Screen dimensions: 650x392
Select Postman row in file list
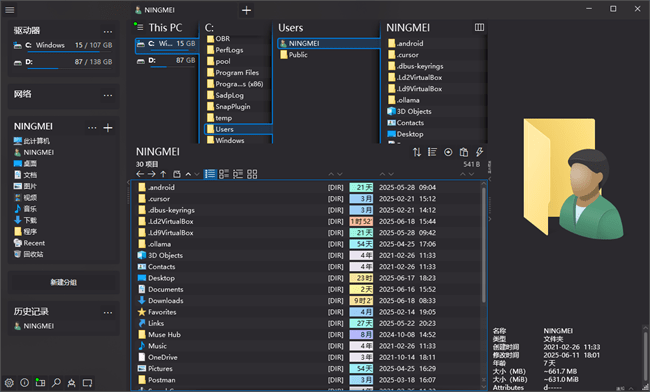[307, 380]
